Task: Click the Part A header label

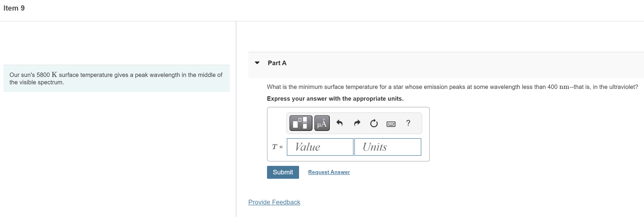Action: 277,63
